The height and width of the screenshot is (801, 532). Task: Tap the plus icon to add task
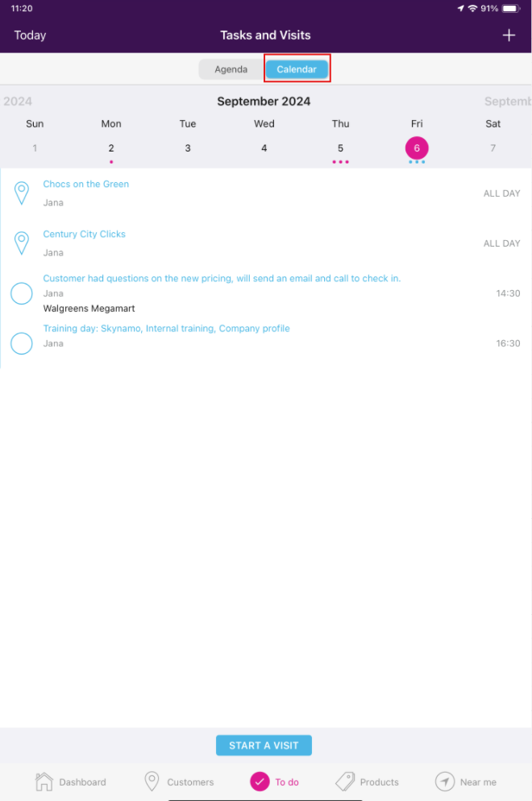[x=509, y=35]
